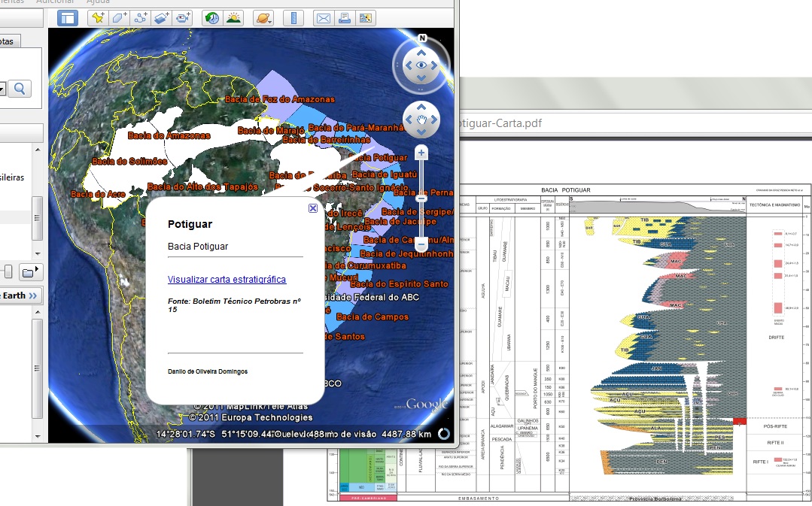
Task: Zoom in with the plus button
Action: 421,153
